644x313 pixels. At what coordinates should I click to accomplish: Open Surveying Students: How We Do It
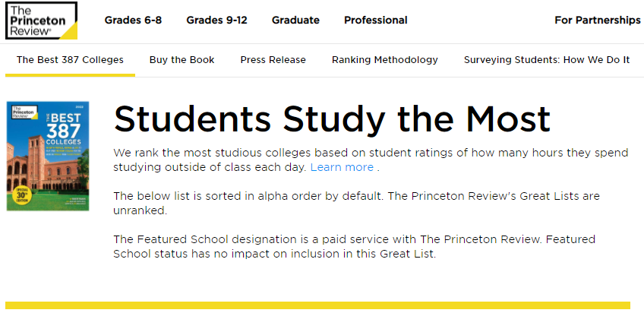tap(547, 60)
